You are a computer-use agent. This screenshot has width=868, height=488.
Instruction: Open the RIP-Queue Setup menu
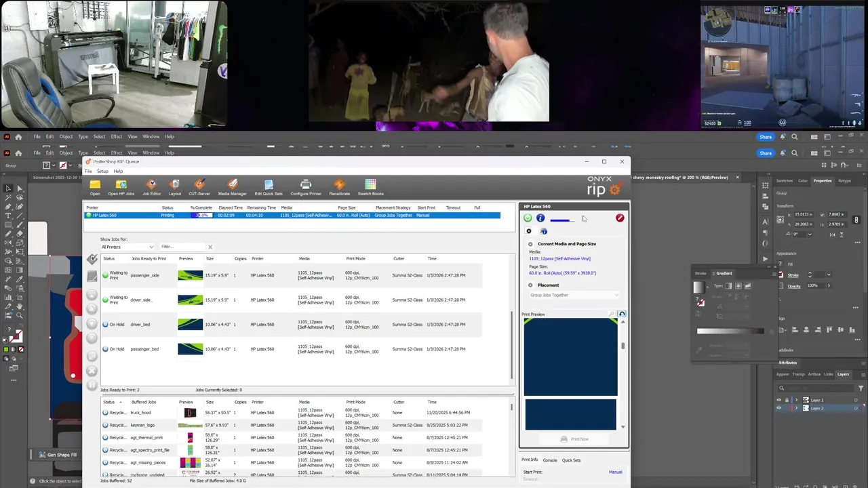102,171
